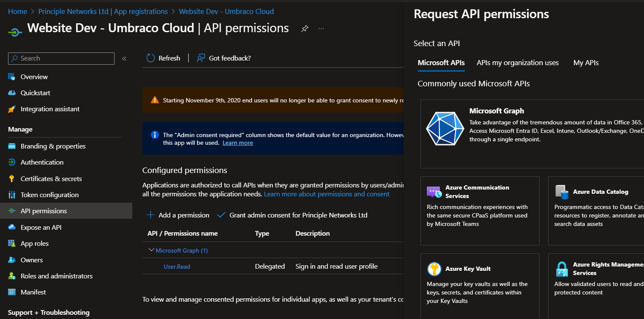Screen dimensions: 644x319
Task: Click Add a permission button label
Action: [x=184, y=215]
